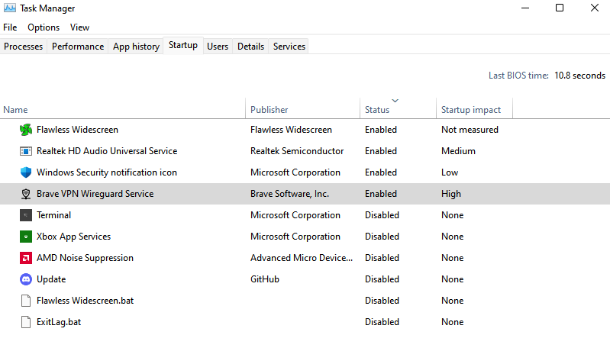This screenshot has height=364, width=610.
Task: Select the Flawless Widescreen.bat name
Action: (x=86, y=301)
